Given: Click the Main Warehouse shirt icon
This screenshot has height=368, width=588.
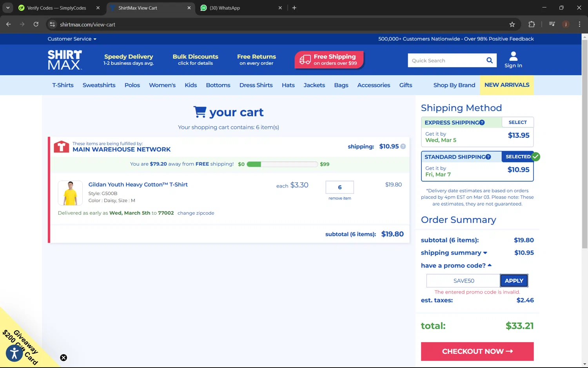Looking at the screenshot, I should pyautogui.click(x=61, y=146).
